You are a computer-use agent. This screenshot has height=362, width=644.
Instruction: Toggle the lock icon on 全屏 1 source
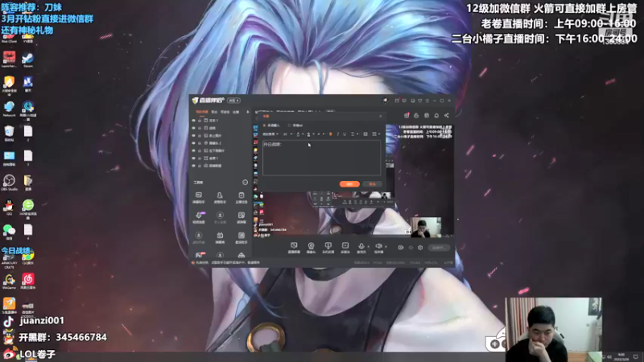(x=200, y=158)
